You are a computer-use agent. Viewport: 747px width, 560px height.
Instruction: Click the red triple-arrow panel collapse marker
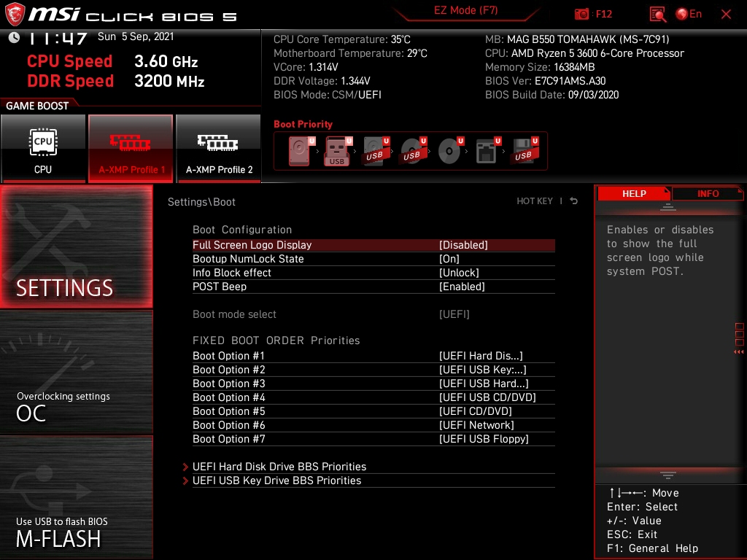click(738, 352)
